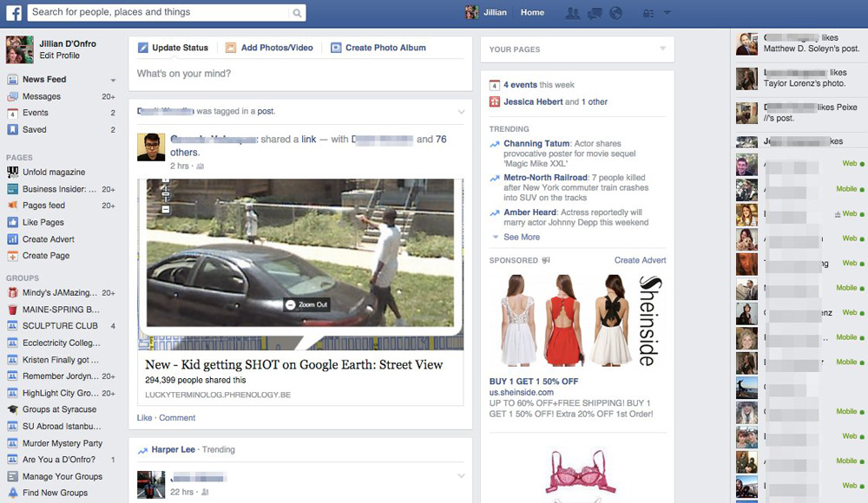Open Jillian profile in top bar

tap(486, 12)
